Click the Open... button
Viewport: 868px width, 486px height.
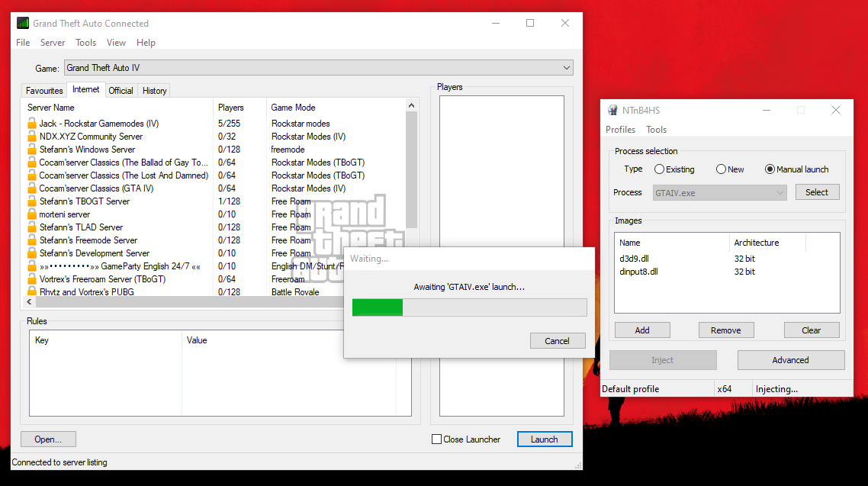pyautogui.click(x=48, y=439)
